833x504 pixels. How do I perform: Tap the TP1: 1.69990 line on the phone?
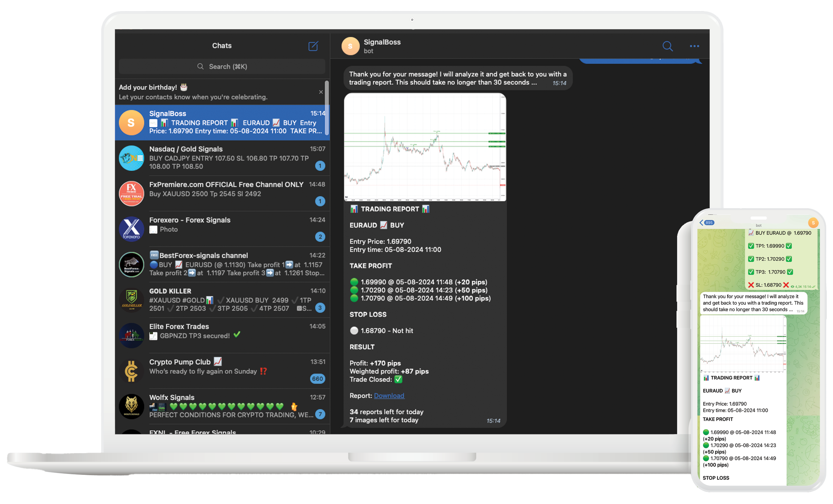tap(769, 246)
